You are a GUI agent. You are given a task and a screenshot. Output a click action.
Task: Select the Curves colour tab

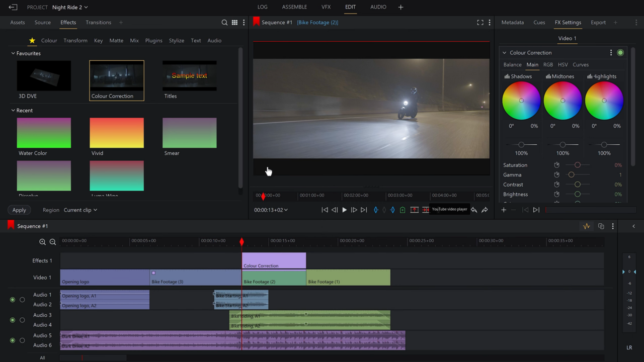pos(581,65)
